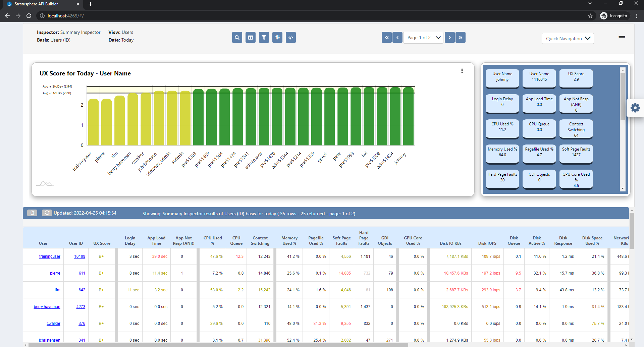The height and width of the screenshot is (347, 644).
Task: Open the pierre user link
Action: [x=55, y=273]
